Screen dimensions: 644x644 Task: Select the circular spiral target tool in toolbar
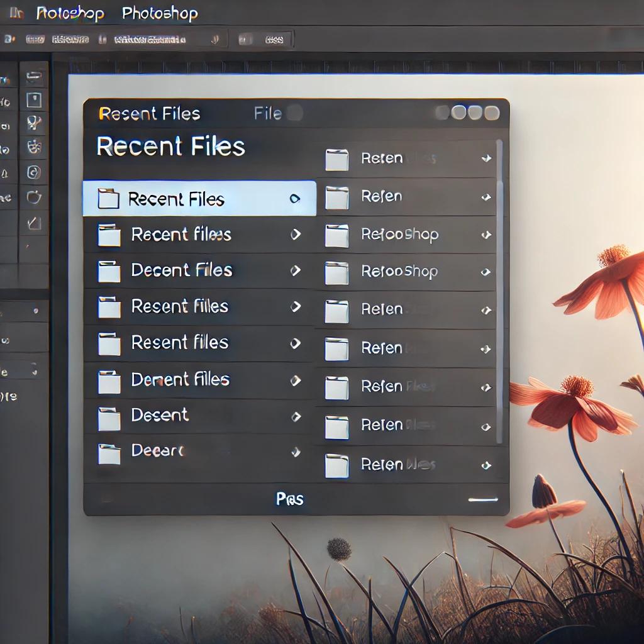point(34,172)
